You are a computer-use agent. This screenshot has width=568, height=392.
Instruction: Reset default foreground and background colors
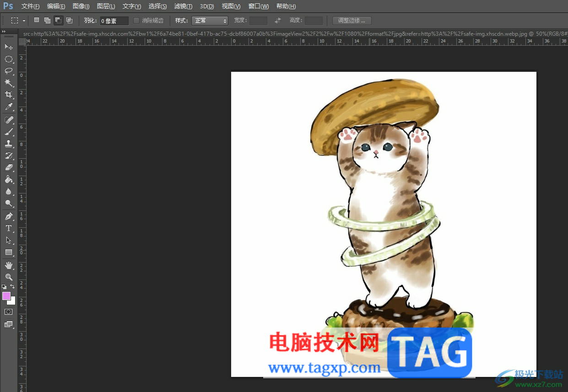pos(4,287)
